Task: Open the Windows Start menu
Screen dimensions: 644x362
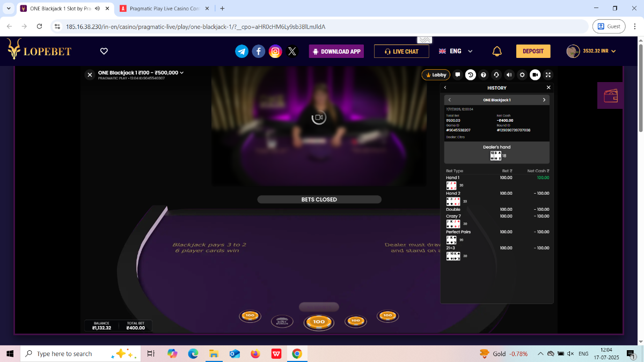Action: tap(10, 354)
